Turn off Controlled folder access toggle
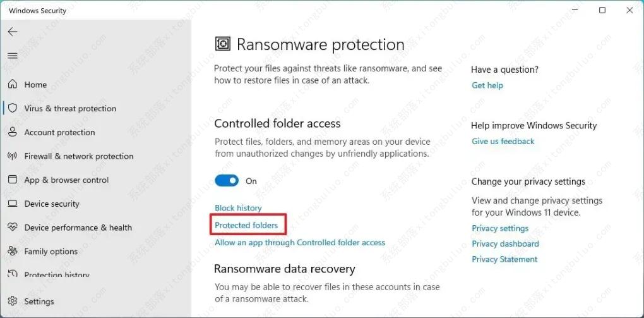644x318 pixels. point(227,181)
